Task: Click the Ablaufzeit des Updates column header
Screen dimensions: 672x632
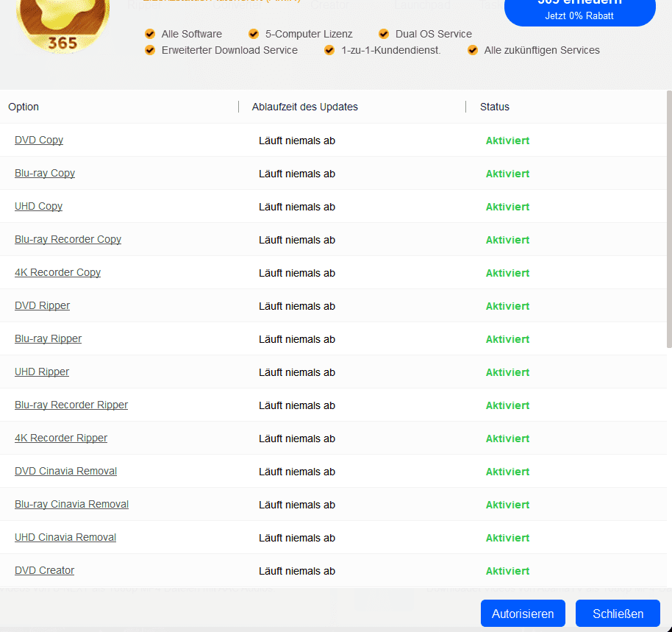Action: coord(304,107)
